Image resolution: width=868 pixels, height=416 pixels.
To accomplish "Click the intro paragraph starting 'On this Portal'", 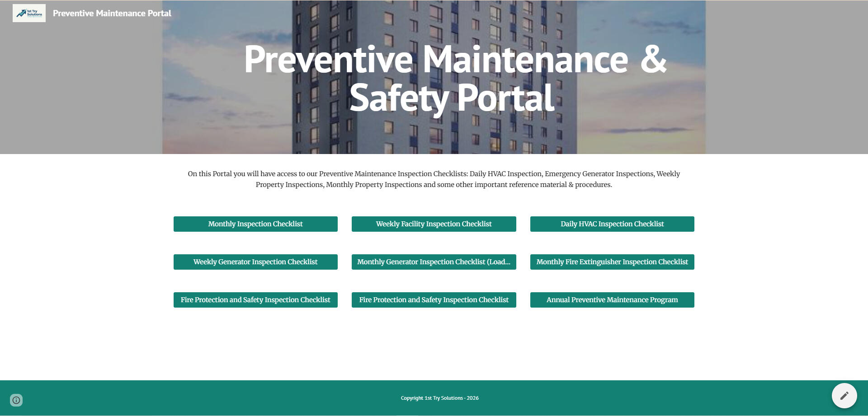I will click(x=434, y=179).
